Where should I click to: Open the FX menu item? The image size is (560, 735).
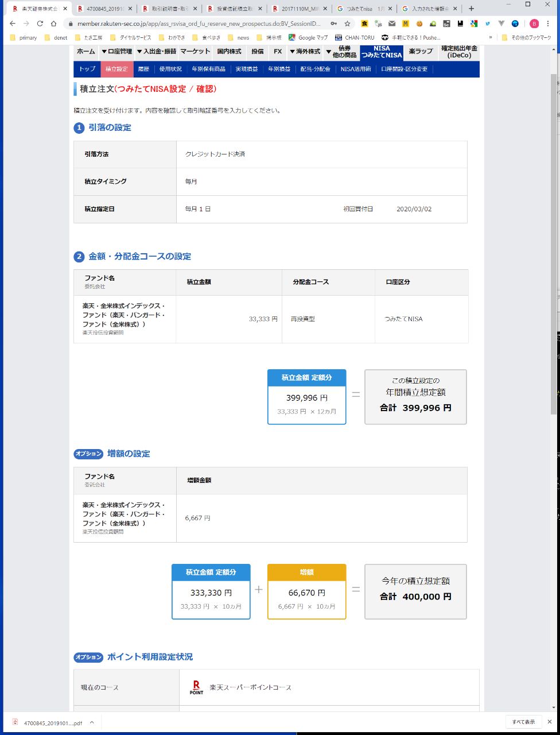tap(278, 51)
